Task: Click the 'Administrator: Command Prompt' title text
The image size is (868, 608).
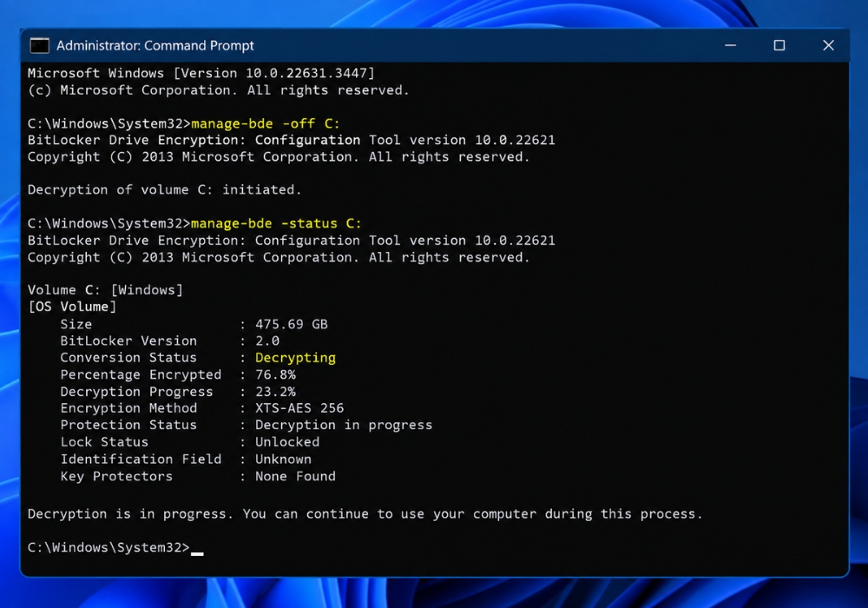Action: [155, 46]
